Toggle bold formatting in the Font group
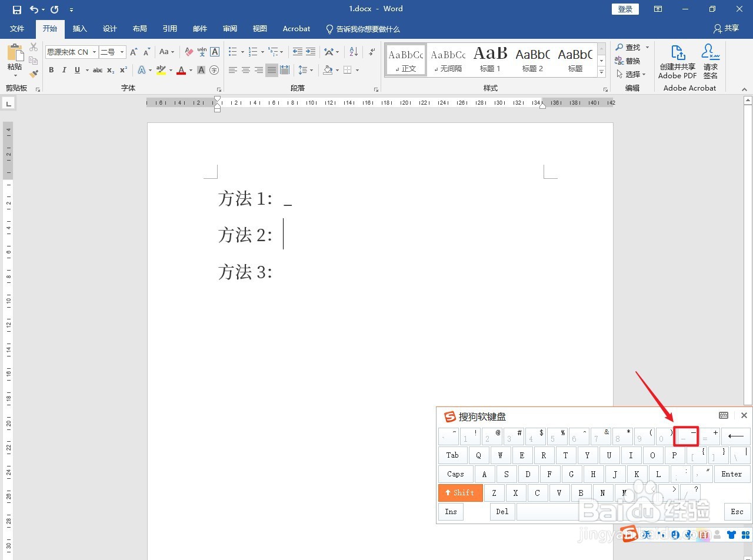The height and width of the screenshot is (560, 753). click(x=51, y=70)
